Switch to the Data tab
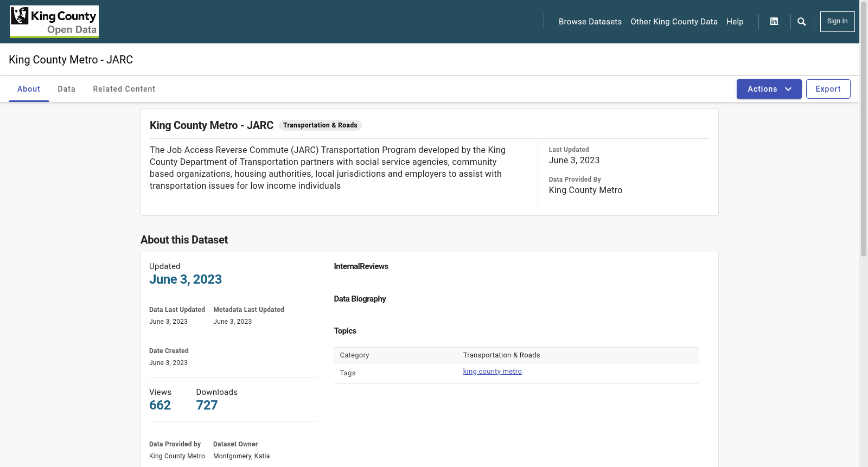This screenshot has height=467, width=868. [67, 89]
